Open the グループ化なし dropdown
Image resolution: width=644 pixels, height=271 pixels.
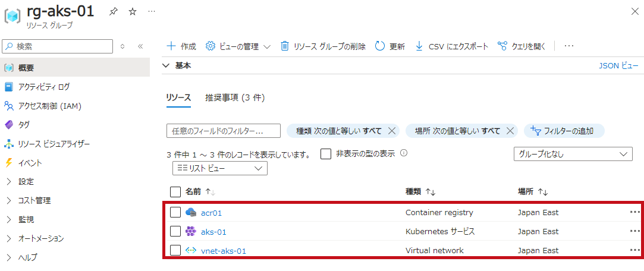coord(573,155)
